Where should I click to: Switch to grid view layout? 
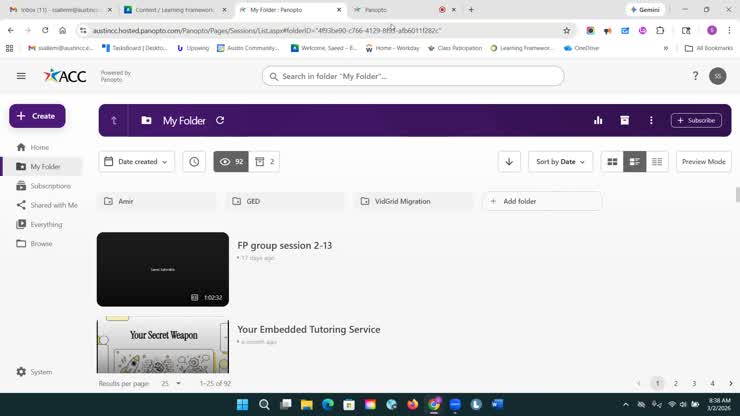coord(612,161)
